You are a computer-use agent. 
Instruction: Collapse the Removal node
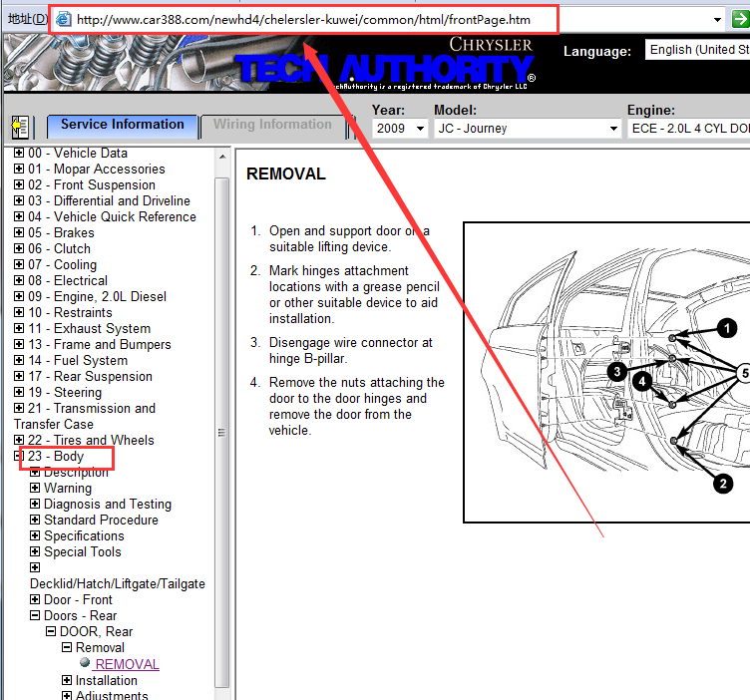click(67, 647)
